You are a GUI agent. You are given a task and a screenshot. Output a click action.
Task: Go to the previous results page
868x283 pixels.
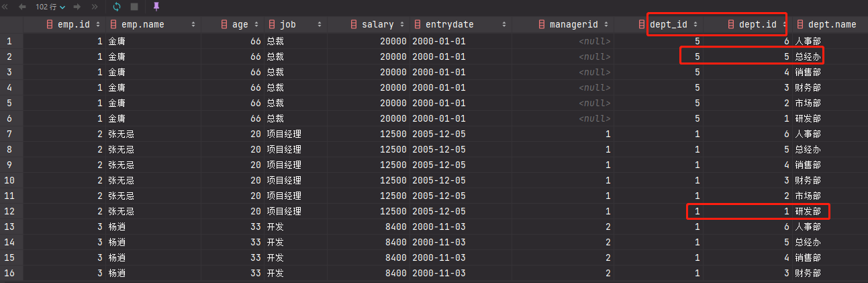[x=23, y=7]
